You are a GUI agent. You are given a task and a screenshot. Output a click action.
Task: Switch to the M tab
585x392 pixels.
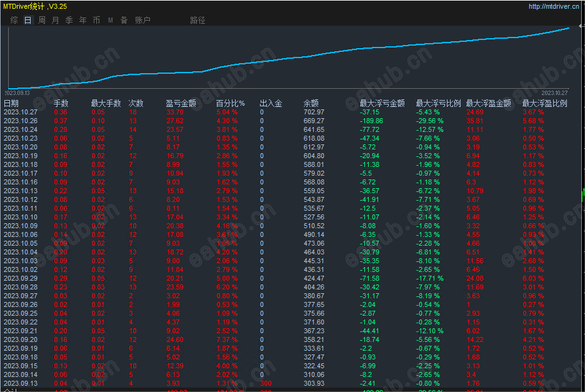point(111,20)
